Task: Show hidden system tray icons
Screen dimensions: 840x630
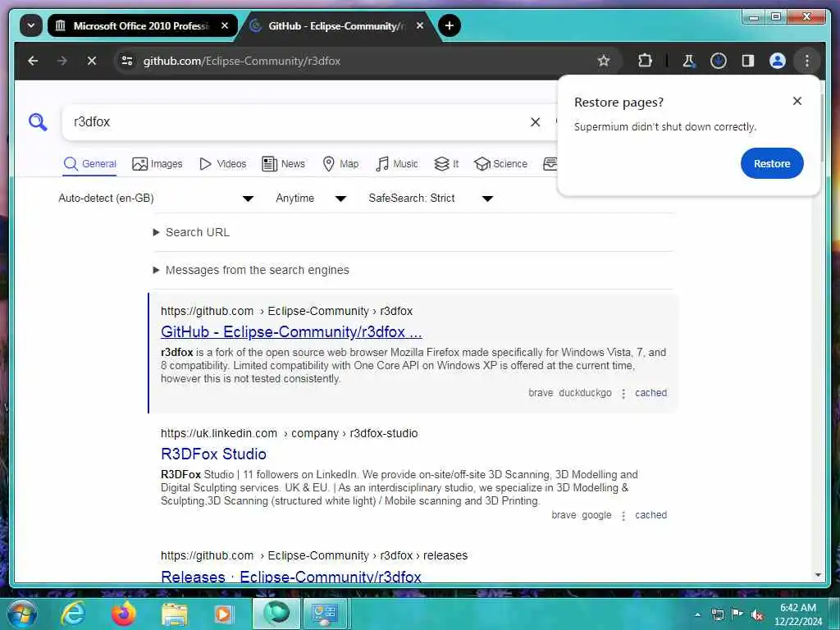Action: pyautogui.click(x=697, y=614)
